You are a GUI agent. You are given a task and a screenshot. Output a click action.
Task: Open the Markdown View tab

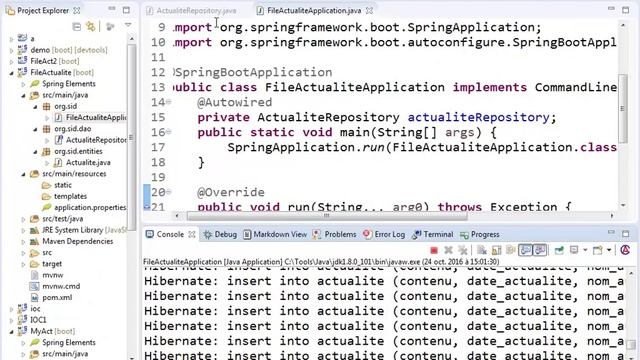[275, 234]
